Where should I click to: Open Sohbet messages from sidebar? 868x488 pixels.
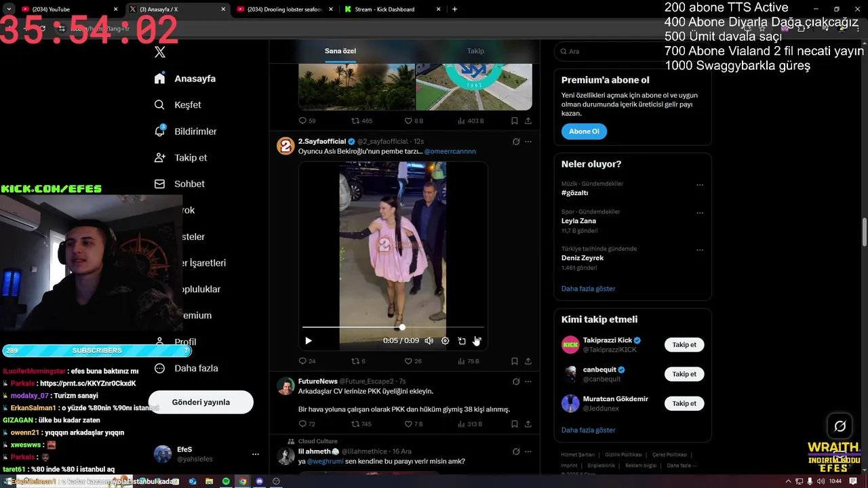coord(179,184)
